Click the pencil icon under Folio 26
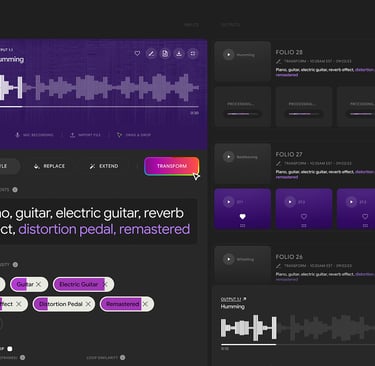The image size is (375, 366). (278, 266)
